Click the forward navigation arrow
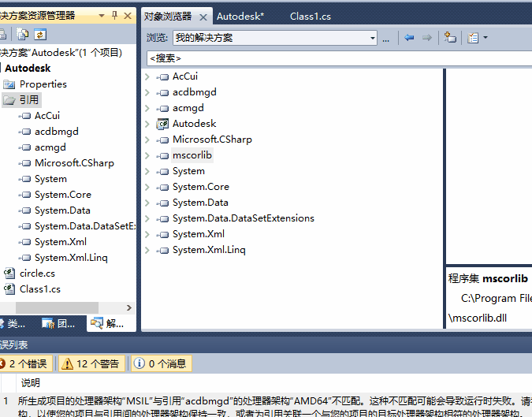Viewport: 532px width, 417px height. click(427, 38)
